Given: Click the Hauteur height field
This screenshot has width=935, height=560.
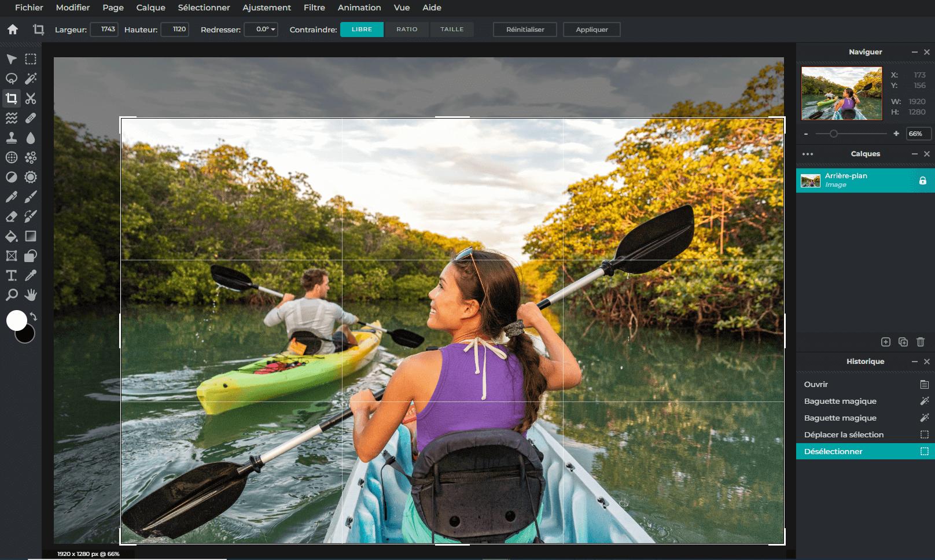Looking at the screenshot, I should pyautogui.click(x=175, y=30).
